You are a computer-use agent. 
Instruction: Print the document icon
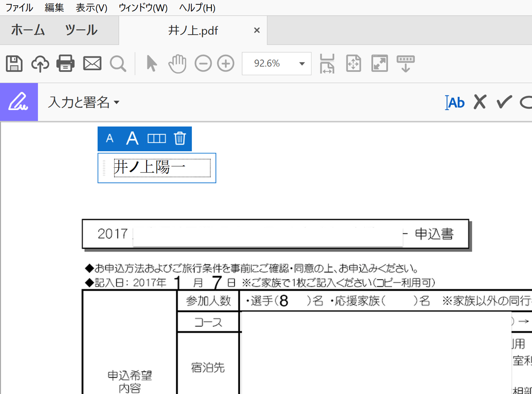[x=65, y=63]
